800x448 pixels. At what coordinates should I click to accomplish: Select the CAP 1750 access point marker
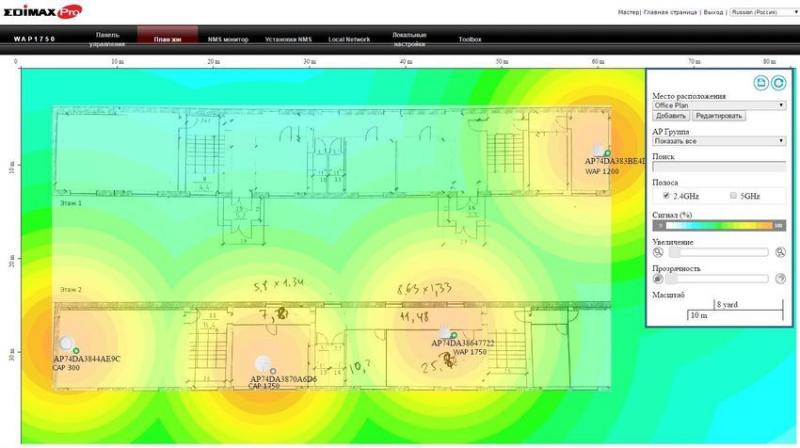(262, 363)
